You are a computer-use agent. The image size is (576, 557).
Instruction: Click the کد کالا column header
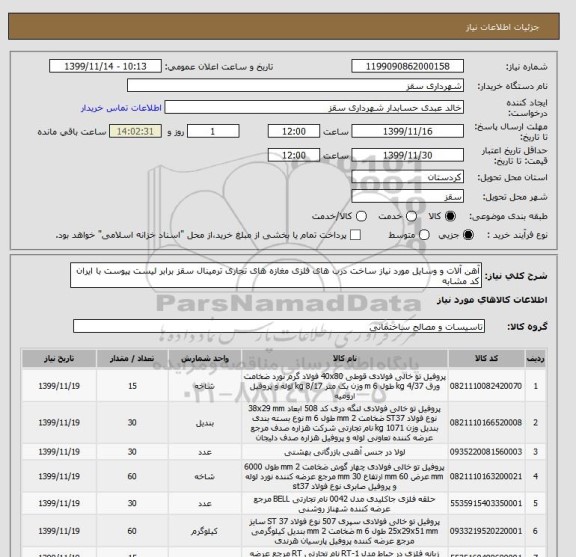(x=486, y=358)
